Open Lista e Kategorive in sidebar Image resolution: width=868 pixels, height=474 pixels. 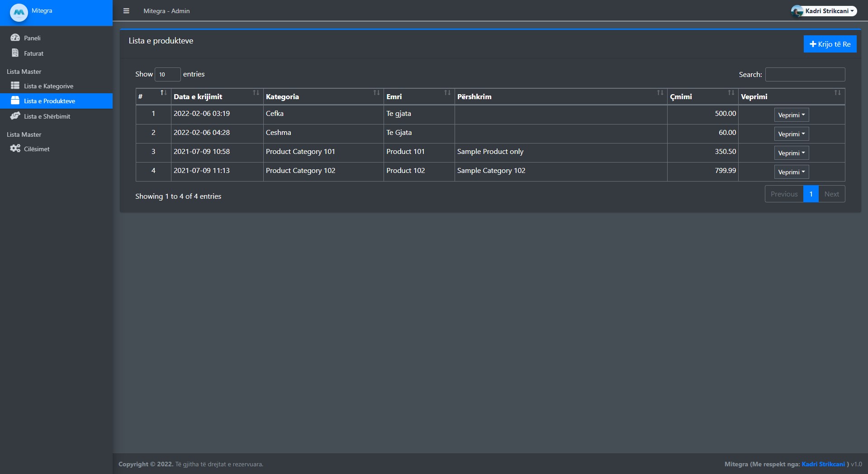(x=48, y=86)
